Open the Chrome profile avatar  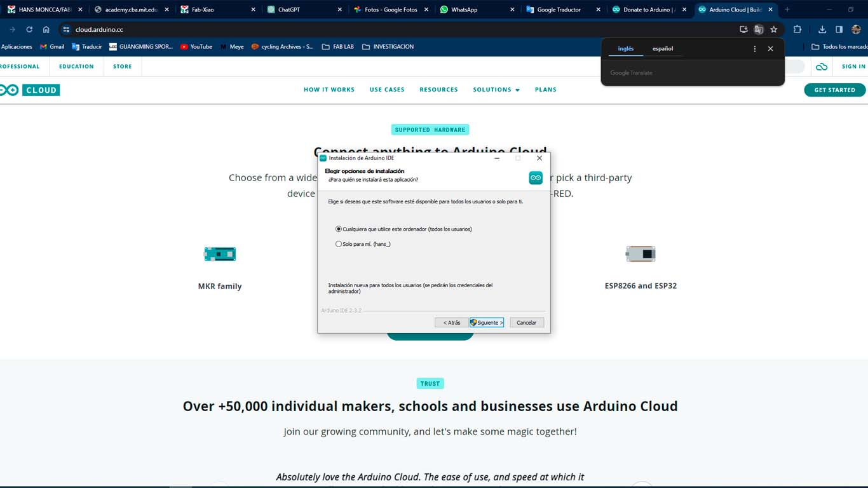(x=856, y=29)
